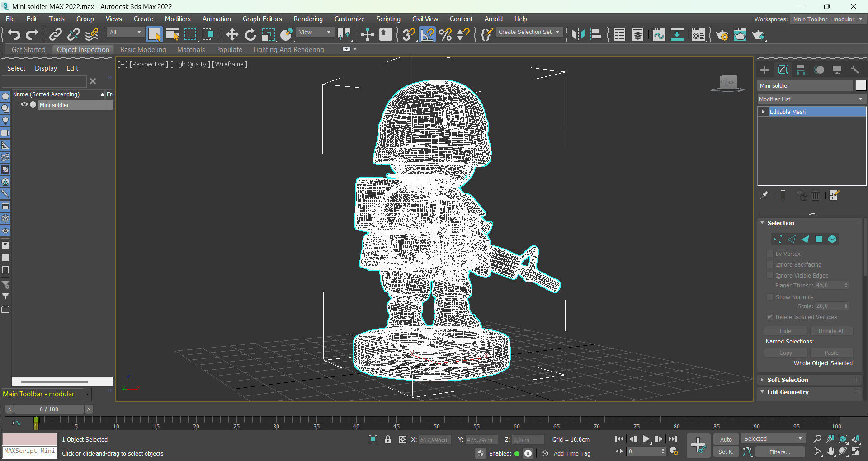Toggle Ignore Visible Edges checkbox
This screenshot has width=868, height=461.
click(x=770, y=275)
